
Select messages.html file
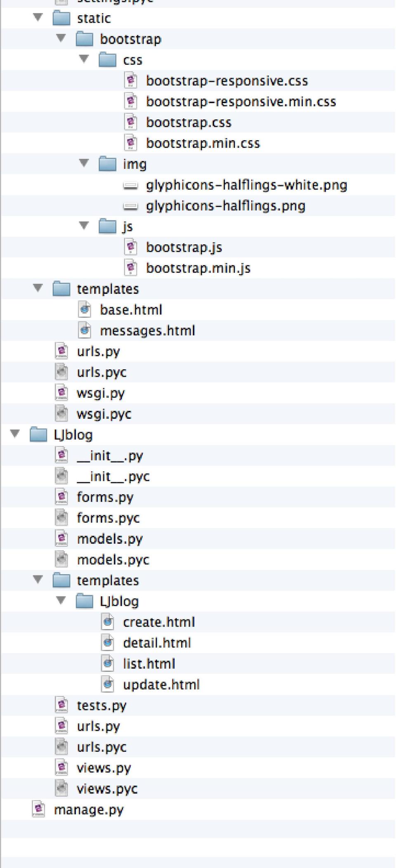pos(147,331)
